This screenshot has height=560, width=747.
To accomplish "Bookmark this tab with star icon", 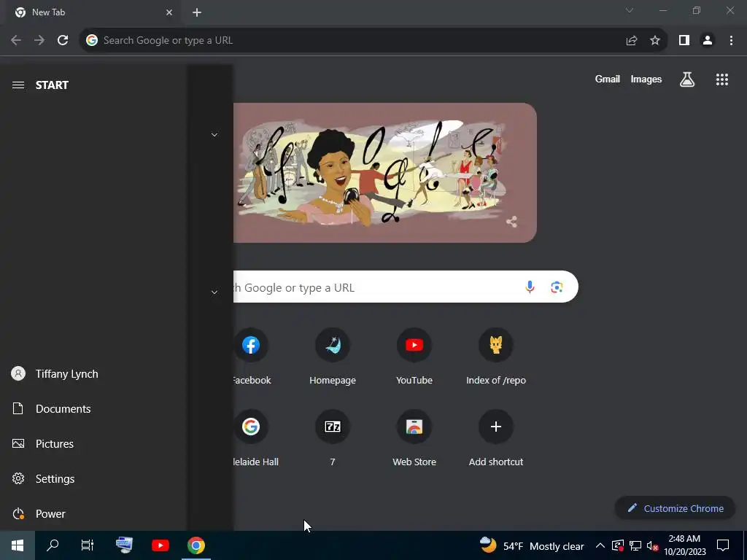I will click(x=655, y=41).
